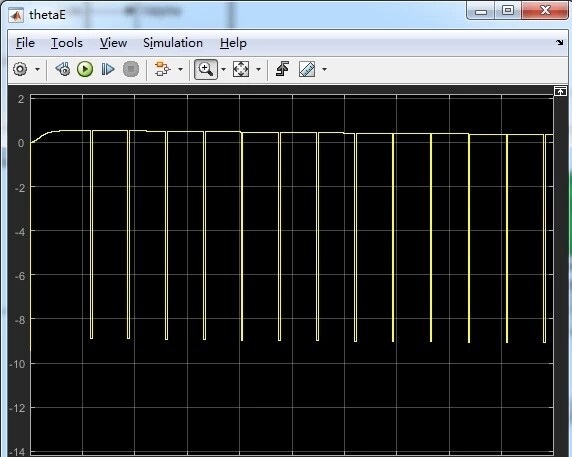The height and width of the screenshot is (457, 572).
Task: Toggle the Cursor Measurements ruler icon
Action: point(307,69)
